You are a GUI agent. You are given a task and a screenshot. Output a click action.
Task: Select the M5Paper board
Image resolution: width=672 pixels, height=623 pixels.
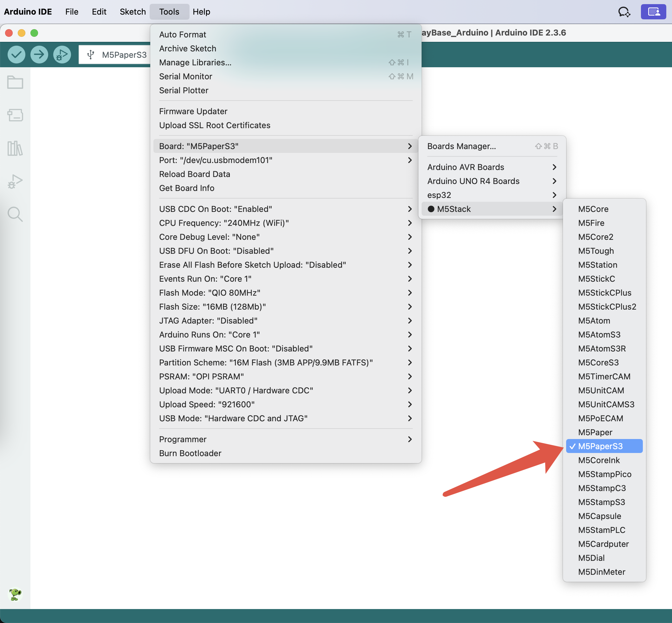coord(604,433)
